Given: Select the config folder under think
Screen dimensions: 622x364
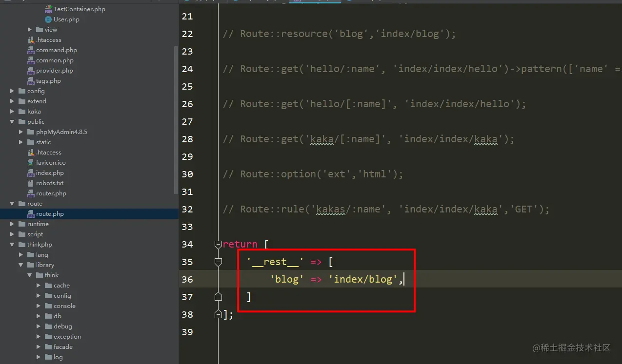Looking at the screenshot, I should click(62, 296).
